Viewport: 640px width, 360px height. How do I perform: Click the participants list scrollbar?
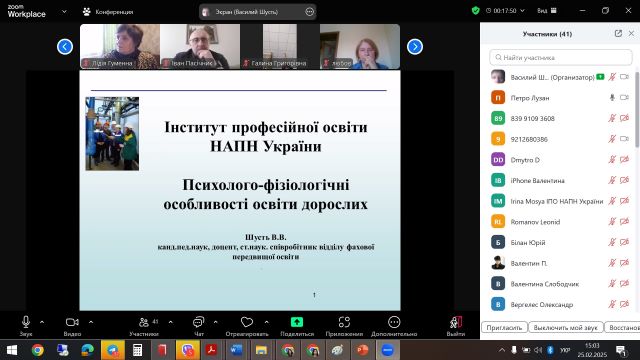(x=637, y=110)
